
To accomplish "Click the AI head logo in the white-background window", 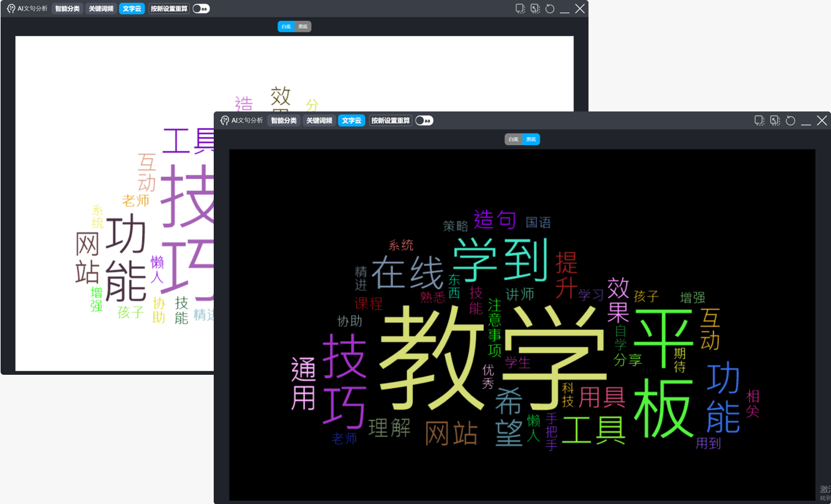I will pyautogui.click(x=11, y=9).
